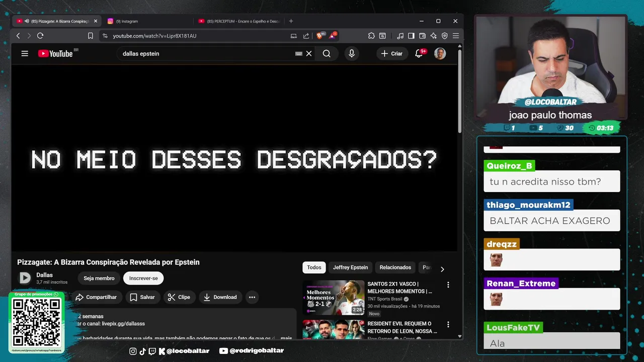Open YouTube notifications bell
Screen dimensions: 644x362
419,53
